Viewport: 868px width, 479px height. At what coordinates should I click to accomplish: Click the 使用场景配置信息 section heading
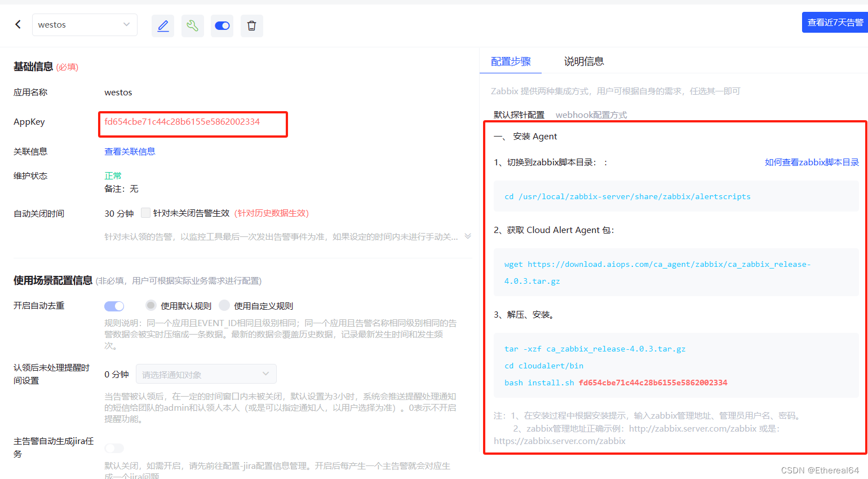(53, 280)
